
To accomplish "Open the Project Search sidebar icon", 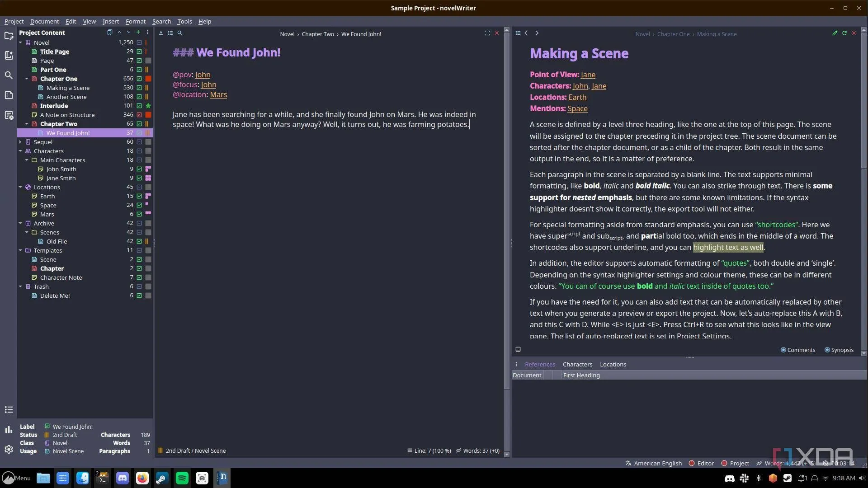I will [9, 75].
